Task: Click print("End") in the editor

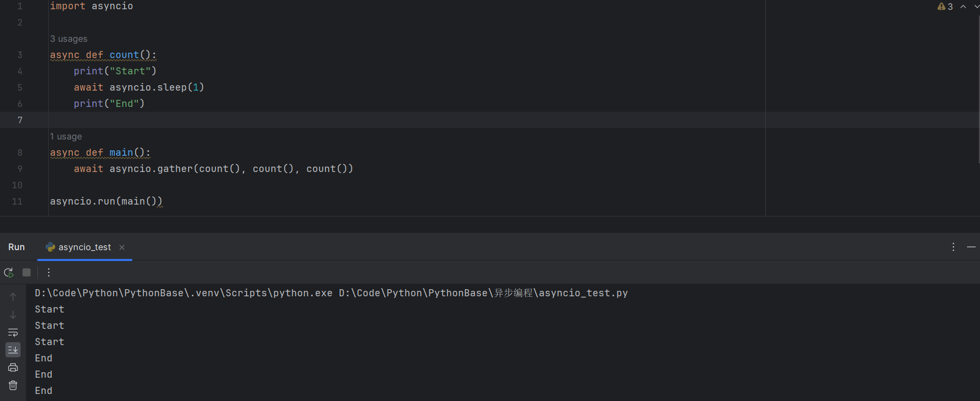Action: (x=109, y=104)
